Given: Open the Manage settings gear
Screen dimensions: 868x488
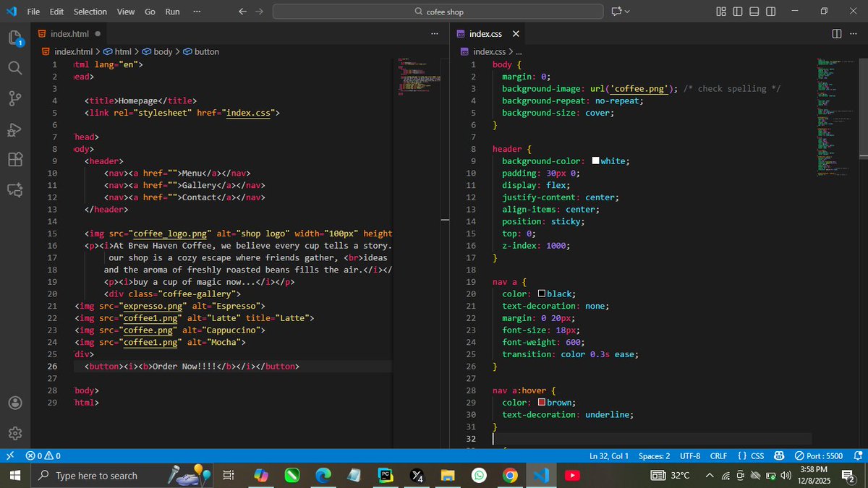Looking at the screenshot, I should [x=15, y=432].
